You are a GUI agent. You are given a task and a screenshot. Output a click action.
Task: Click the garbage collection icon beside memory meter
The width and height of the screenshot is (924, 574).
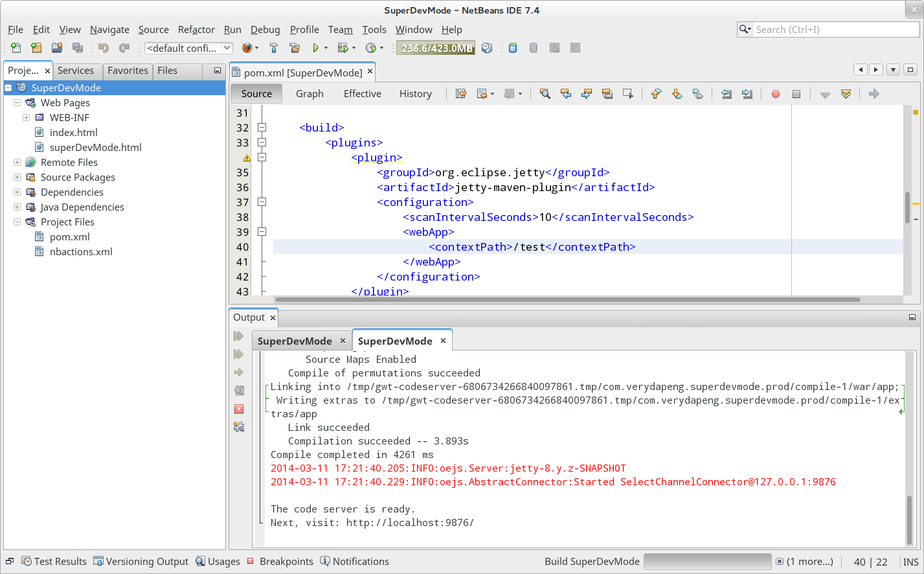coord(487,48)
